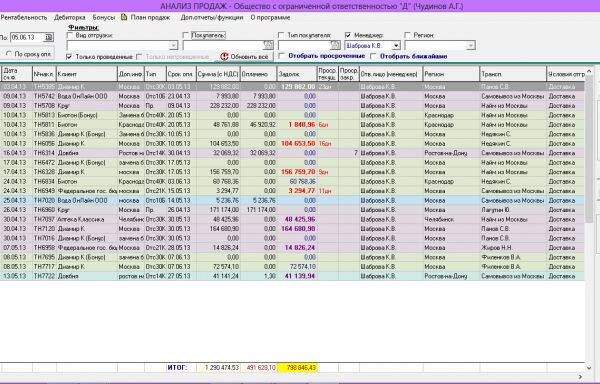Click the Тип покупателя filter text field

click(305, 46)
